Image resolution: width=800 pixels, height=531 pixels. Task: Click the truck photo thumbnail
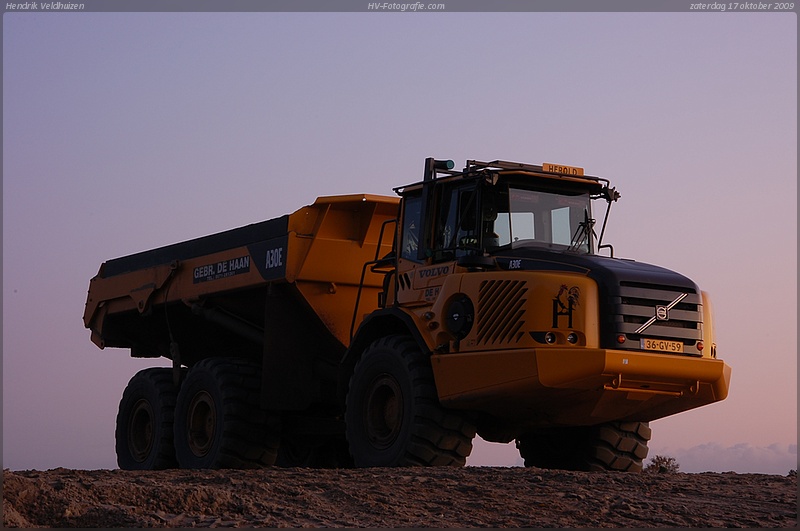[x=400, y=270]
